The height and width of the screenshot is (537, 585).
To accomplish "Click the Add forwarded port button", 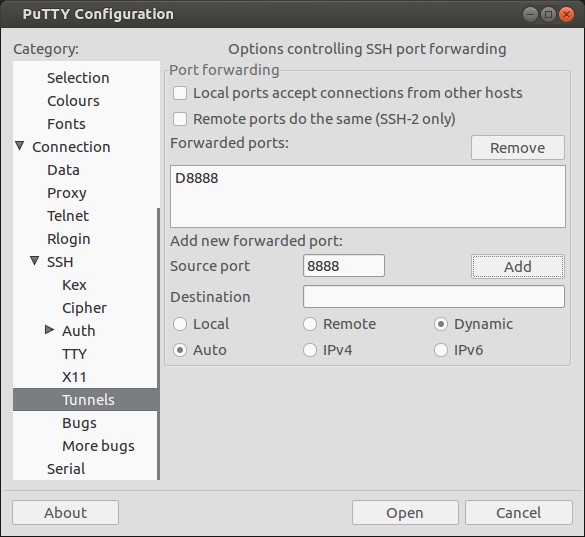I will [x=517, y=266].
